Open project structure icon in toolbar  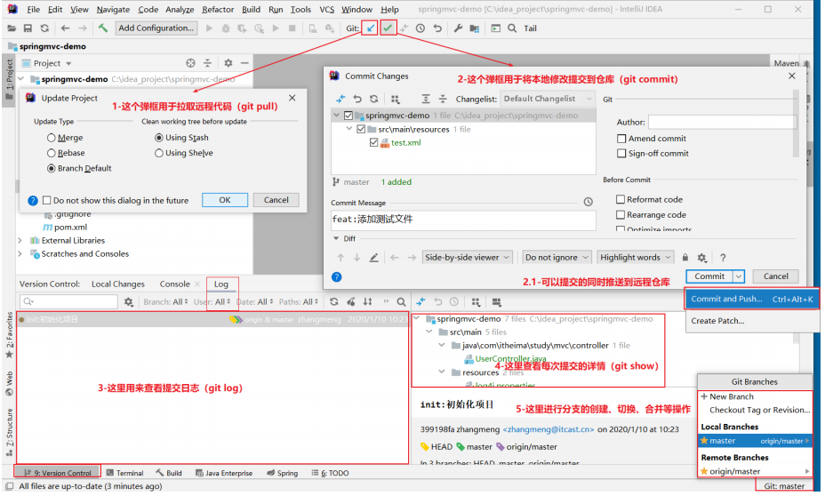pyautogui.click(x=475, y=28)
